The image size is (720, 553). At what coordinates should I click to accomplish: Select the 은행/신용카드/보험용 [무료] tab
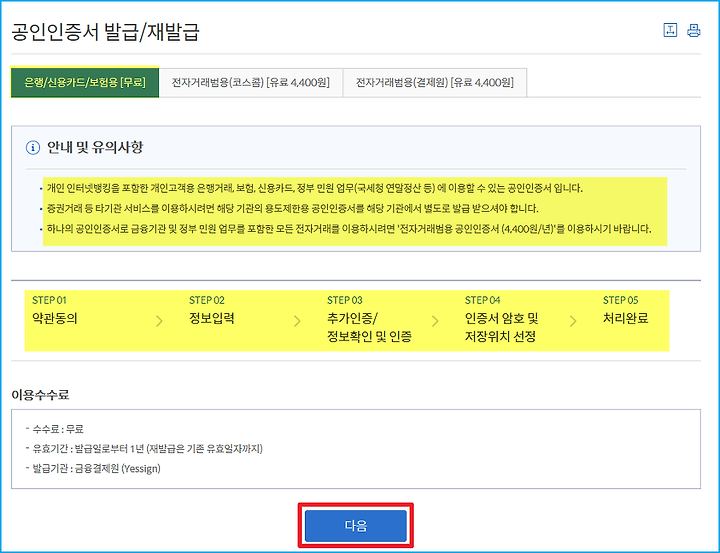(x=85, y=82)
